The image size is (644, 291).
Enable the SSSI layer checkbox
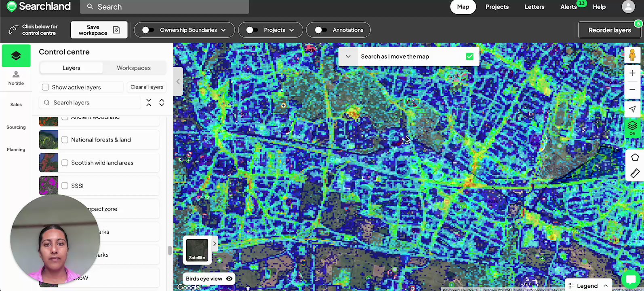(65, 186)
